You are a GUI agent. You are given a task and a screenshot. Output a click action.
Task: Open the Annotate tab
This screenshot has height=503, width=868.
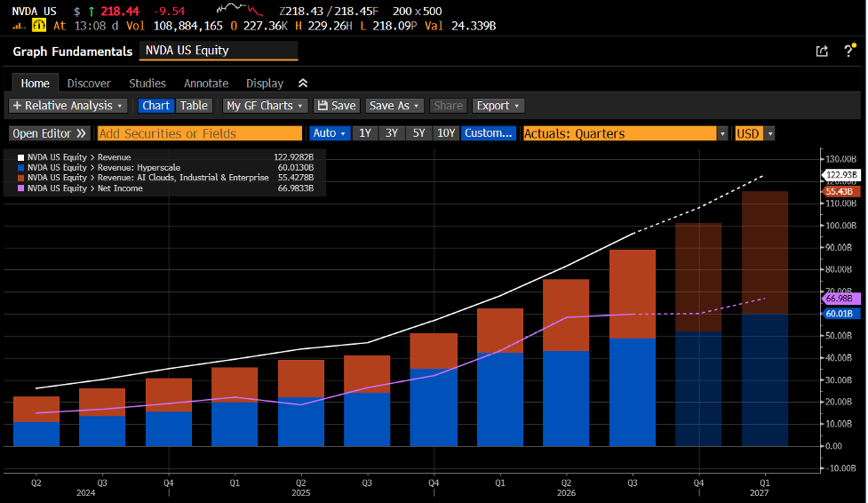206,84
